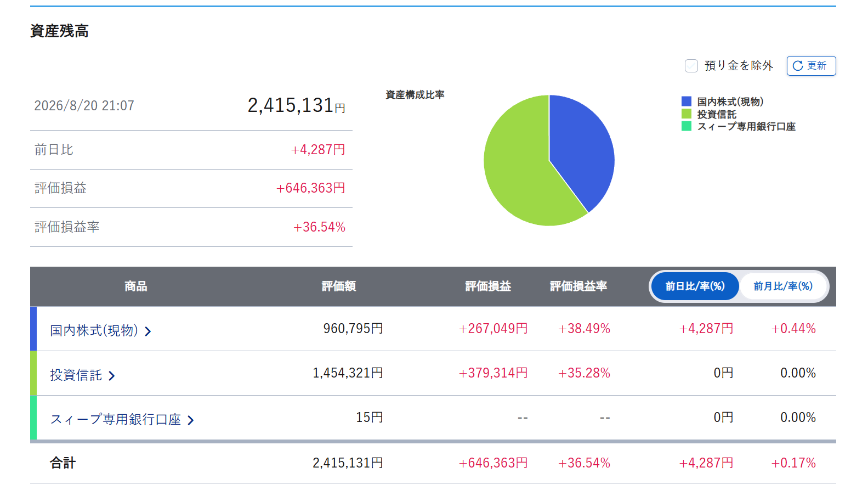868x490 pixels.
Task: Click the 評価損益率 column header
Action: pyautogui.click(x=578, y=286)
